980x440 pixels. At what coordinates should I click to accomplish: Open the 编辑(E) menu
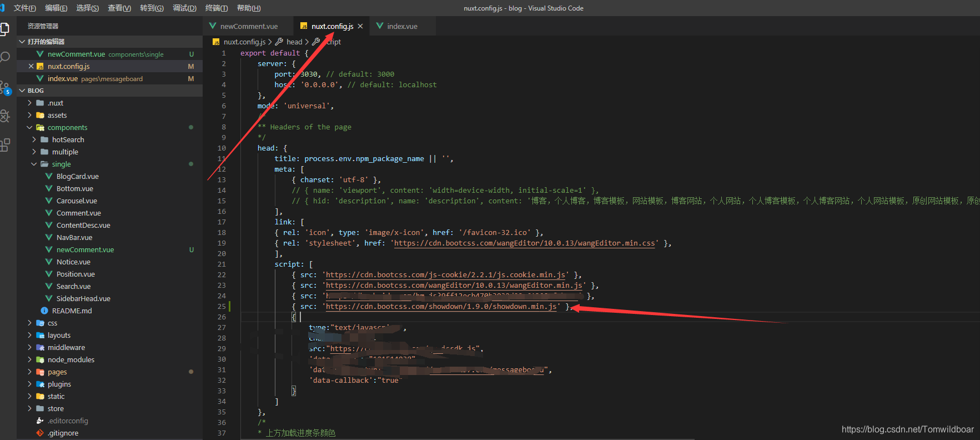click(x=56, y=8)
